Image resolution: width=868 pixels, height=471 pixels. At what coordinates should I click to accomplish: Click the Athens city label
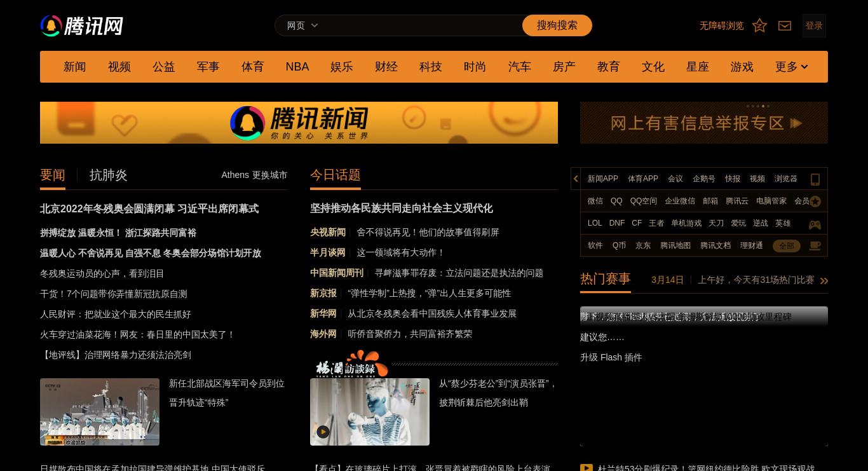pos(235,175)
